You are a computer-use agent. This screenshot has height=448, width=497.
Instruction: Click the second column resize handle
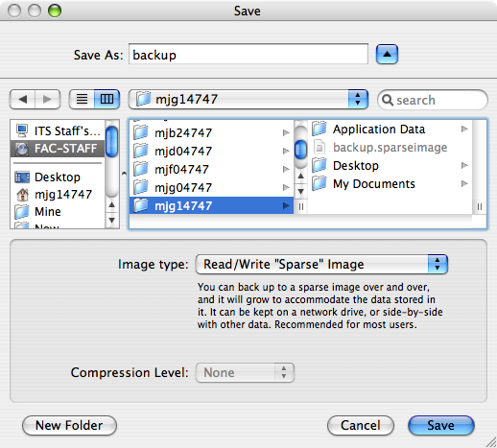pos(479,207)
